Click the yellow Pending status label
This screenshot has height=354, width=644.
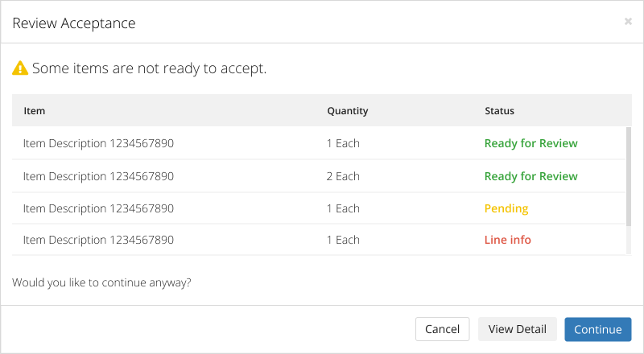506,208
